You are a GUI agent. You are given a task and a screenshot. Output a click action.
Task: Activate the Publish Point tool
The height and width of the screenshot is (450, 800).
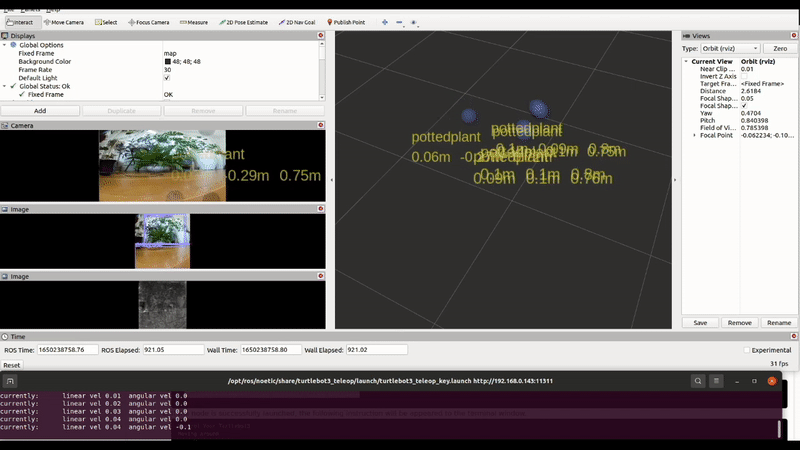(346, 22)
